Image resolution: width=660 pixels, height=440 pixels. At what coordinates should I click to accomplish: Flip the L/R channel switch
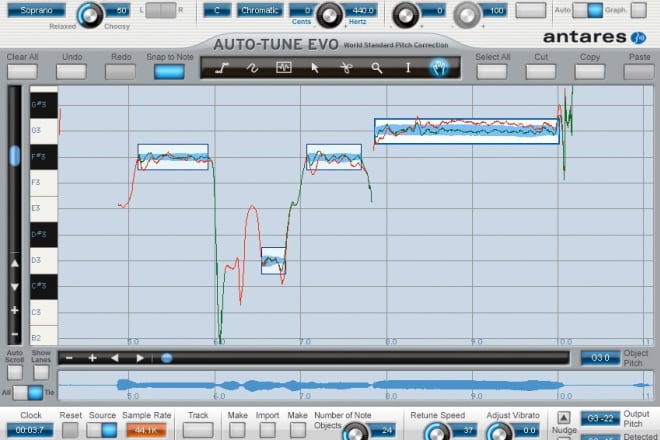pyautogui.click(x=160, y=10)
